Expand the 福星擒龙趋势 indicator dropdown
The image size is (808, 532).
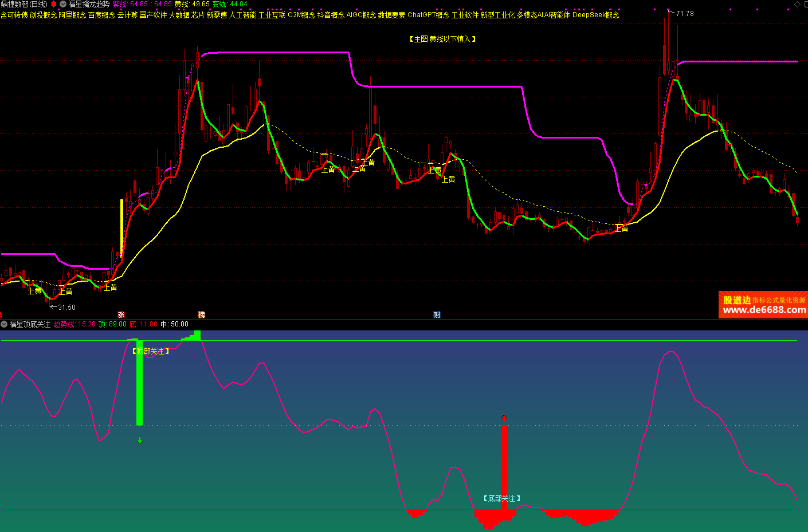pos(63,4)
